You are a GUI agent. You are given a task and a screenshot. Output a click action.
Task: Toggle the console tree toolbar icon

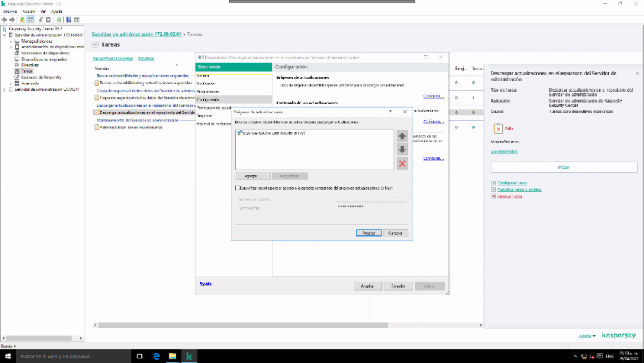click(30, 20)
